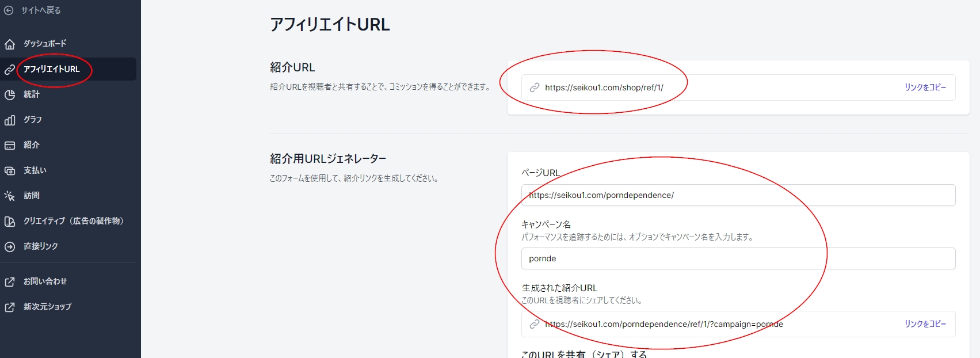Click the bar chart icon for グラフ

[10, 120]
